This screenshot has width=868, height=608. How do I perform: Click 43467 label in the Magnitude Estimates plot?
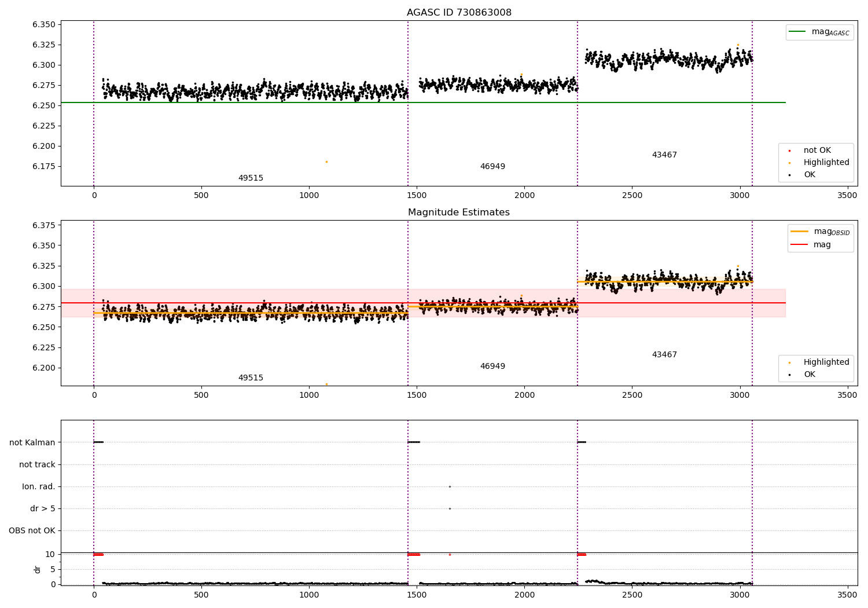point(664,355)
